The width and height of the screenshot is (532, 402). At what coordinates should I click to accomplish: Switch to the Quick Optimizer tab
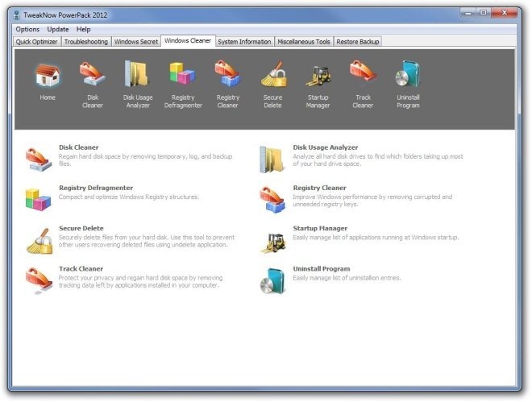click(36, 42)
